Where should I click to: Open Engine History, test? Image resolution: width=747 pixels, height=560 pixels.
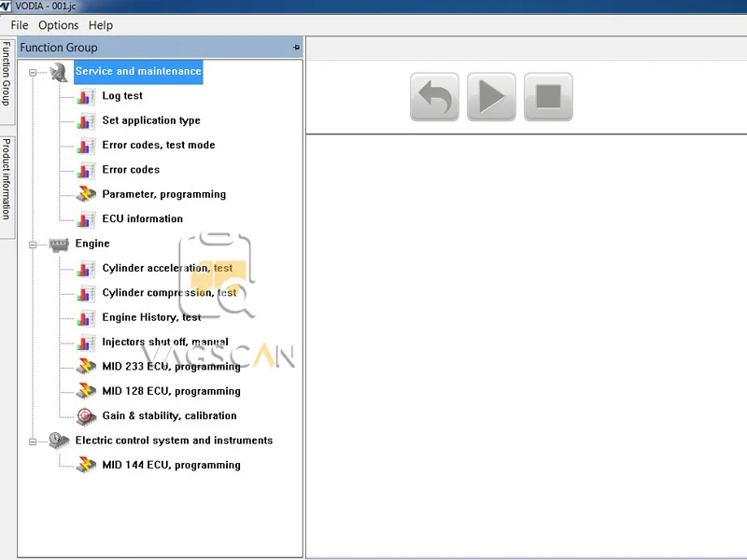point(151,317)
